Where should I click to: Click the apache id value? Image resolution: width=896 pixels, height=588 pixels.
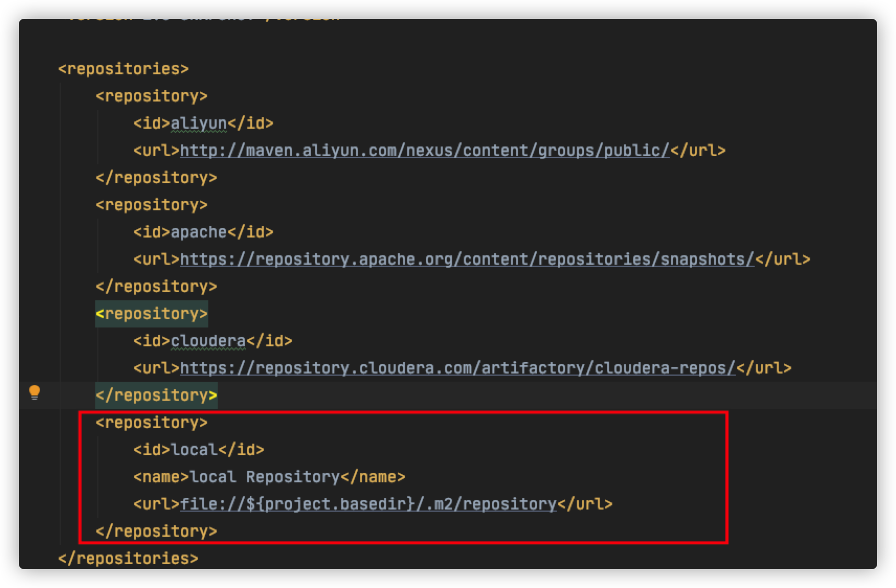pos(199,232)
